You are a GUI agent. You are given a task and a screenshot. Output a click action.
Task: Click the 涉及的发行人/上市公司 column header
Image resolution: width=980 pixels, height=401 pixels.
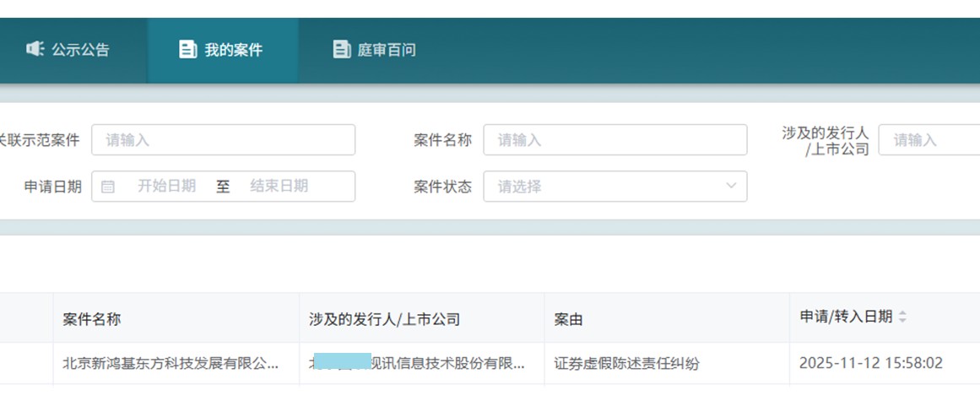[x=422, y=318]
